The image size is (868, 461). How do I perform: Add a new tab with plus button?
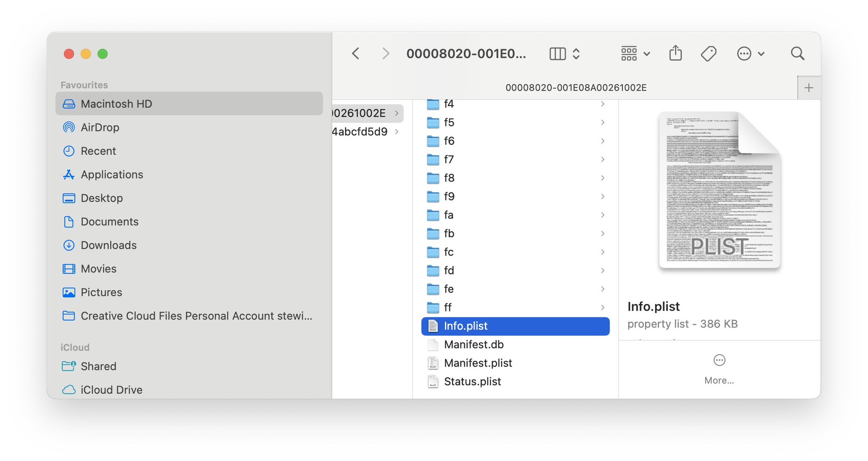click(809, 88)
